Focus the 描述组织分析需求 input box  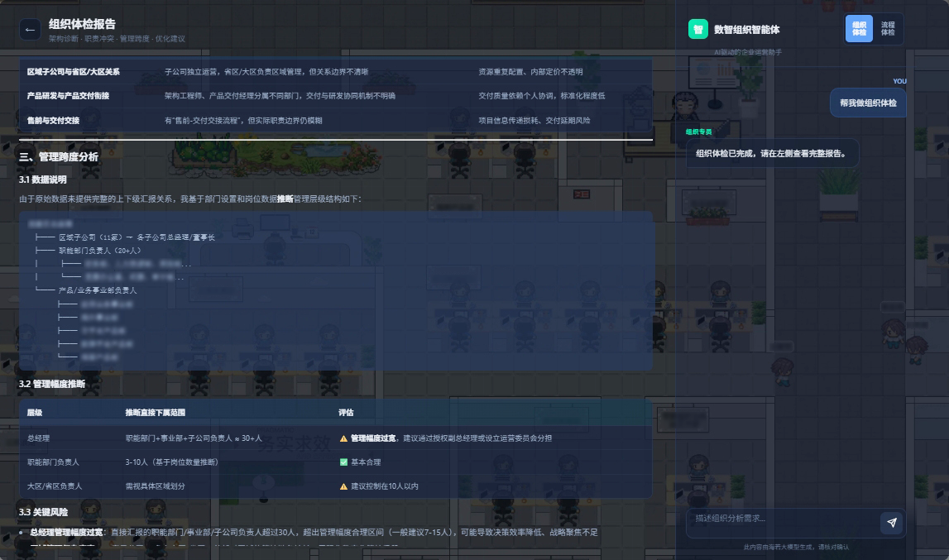pyautogui.click(x=780, y=519)
